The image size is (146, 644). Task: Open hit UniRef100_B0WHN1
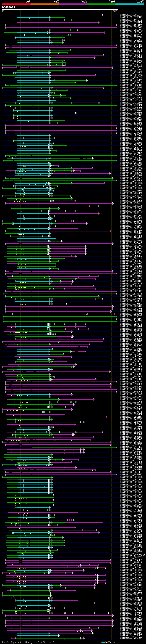pos(131,85)
